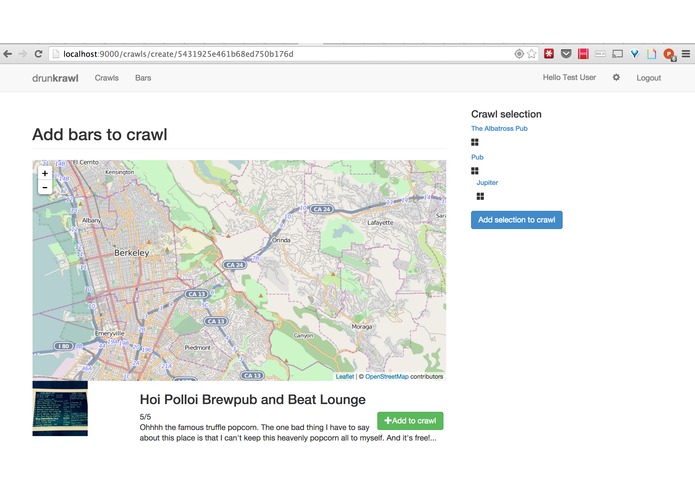Click the Leaflet attribution link
The height and width of the screenshot is (494, 695).
point(344,377)
